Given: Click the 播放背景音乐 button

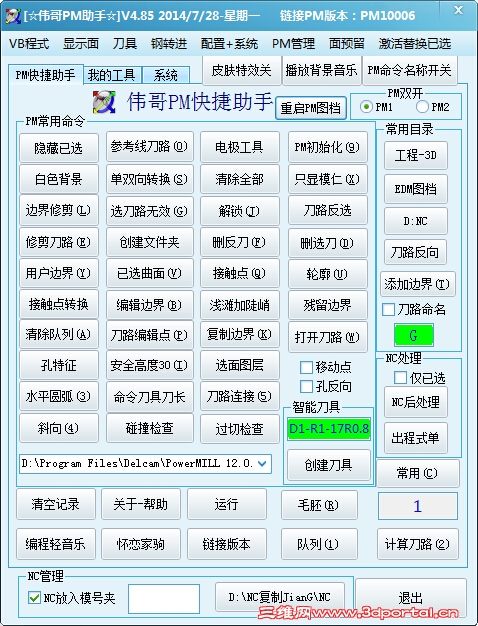Looking at the screenshot, I should [x=321, y=70].
